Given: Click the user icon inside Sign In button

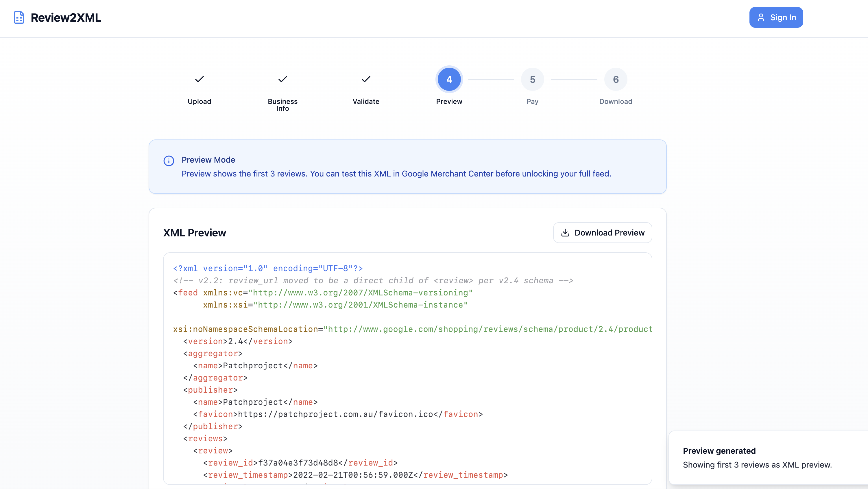Looking at the screenshot, I should [x=762, y=17].
